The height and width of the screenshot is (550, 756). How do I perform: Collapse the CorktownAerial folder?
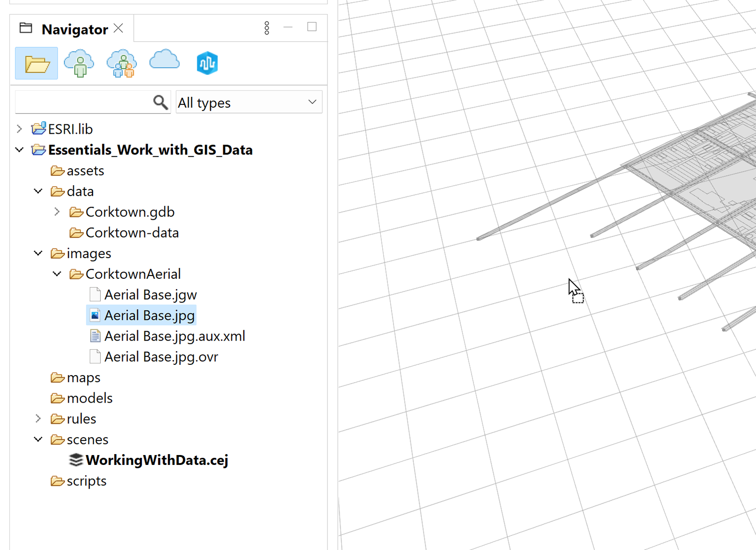click(x=57, y=274)
